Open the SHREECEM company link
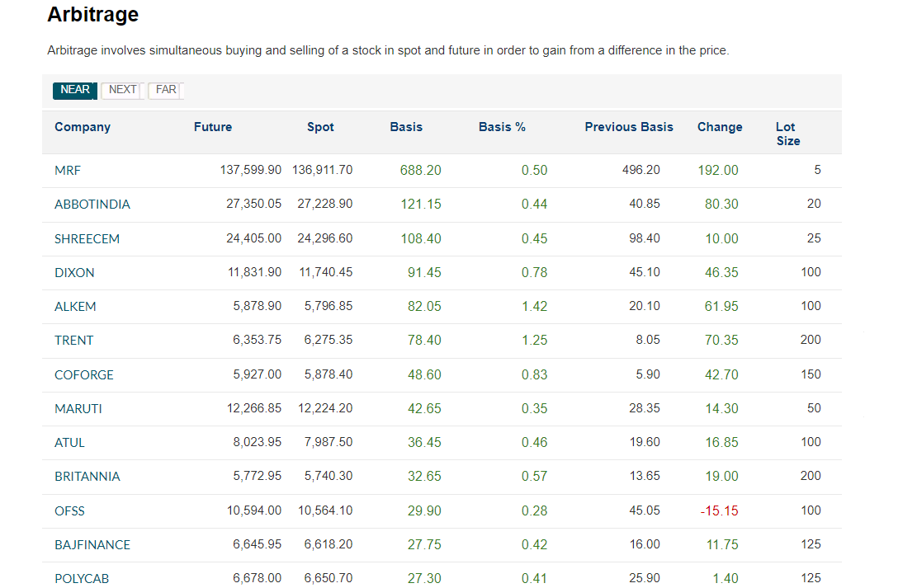The height and width of the screenshot is (588, 898). [87, 238]
